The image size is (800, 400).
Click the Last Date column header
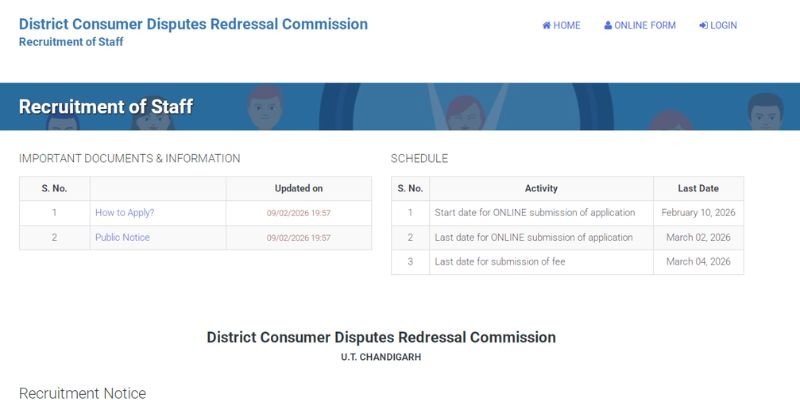[698, 188]
